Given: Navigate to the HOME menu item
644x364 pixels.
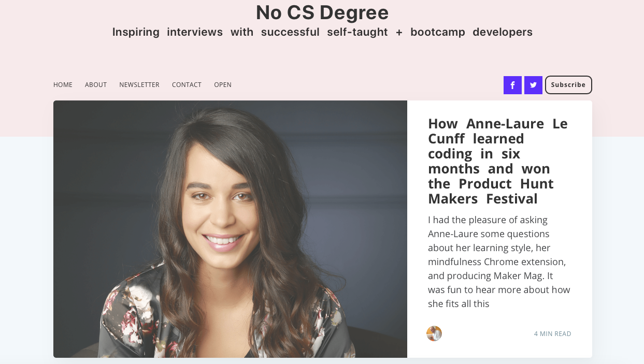Looking at the screenshot, I should click(x=63, y=84).
